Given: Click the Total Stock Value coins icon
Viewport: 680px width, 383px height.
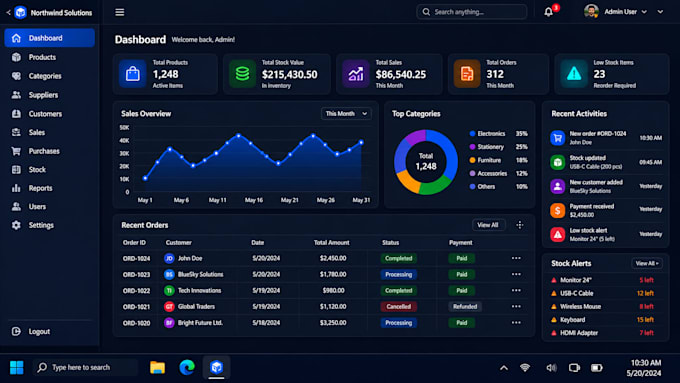Looking at the screenshot, I should (242, 74).
